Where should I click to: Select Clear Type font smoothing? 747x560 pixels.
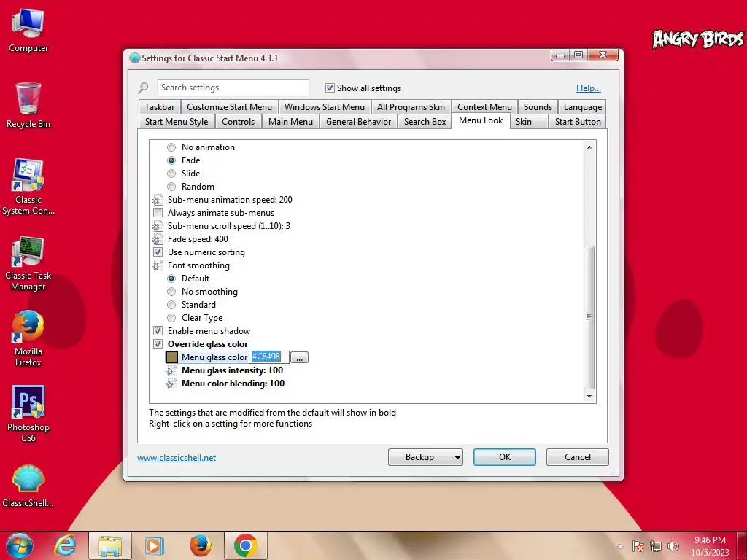tap(171, 318)
